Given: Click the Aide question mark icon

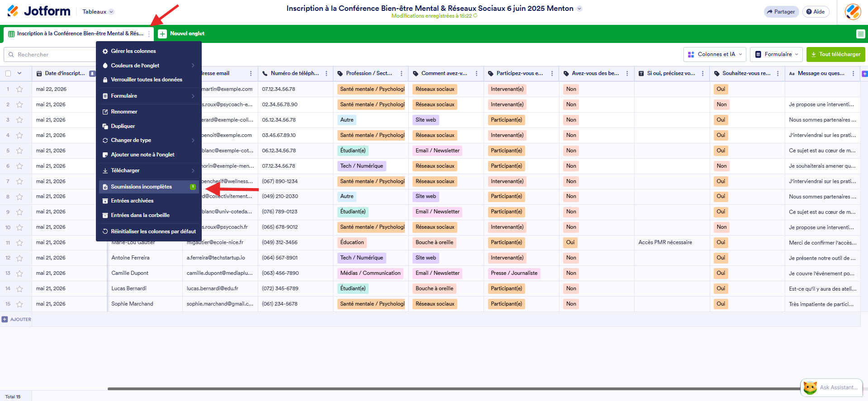Looking at the screenshot, I should (809, 12).
